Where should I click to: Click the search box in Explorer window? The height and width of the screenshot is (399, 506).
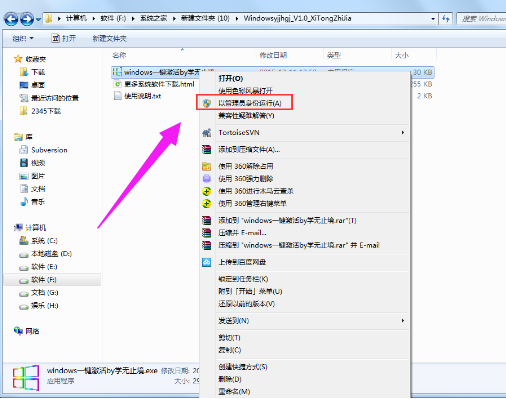481,19
